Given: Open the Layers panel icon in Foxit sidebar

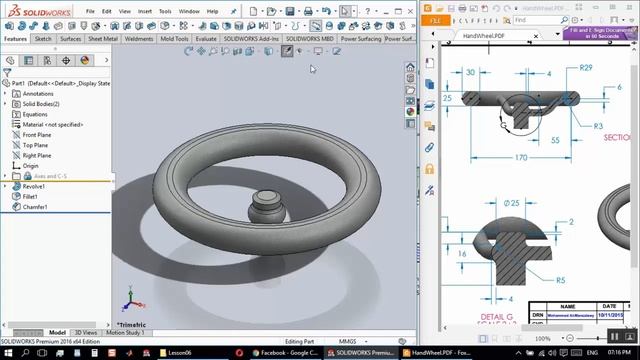Looking at the screenshot, I should pyautogui.click(x=429, y=105).
